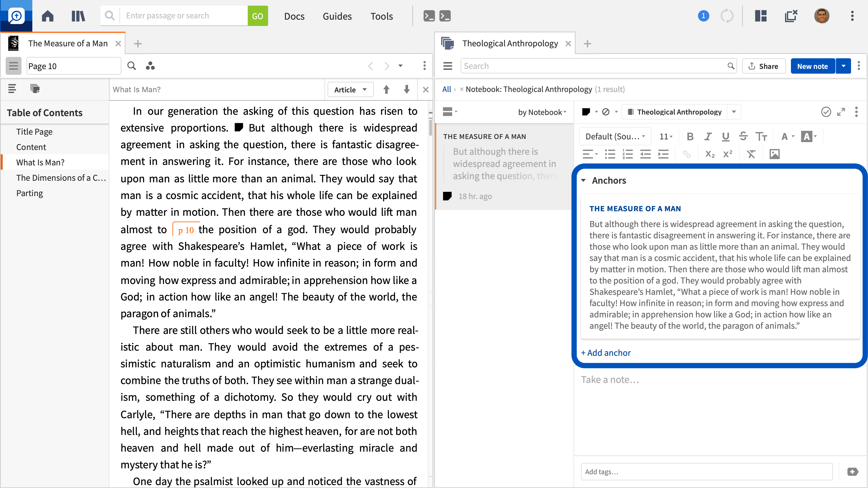Open the by Notebook sort dropdown

pyautogui.click(x=542, y=112)
